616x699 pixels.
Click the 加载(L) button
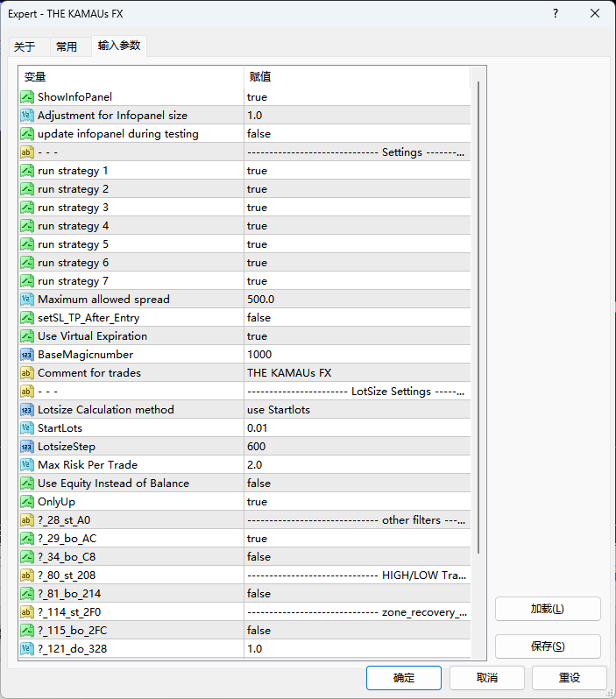pyautogui.click(x=548, y=609)
